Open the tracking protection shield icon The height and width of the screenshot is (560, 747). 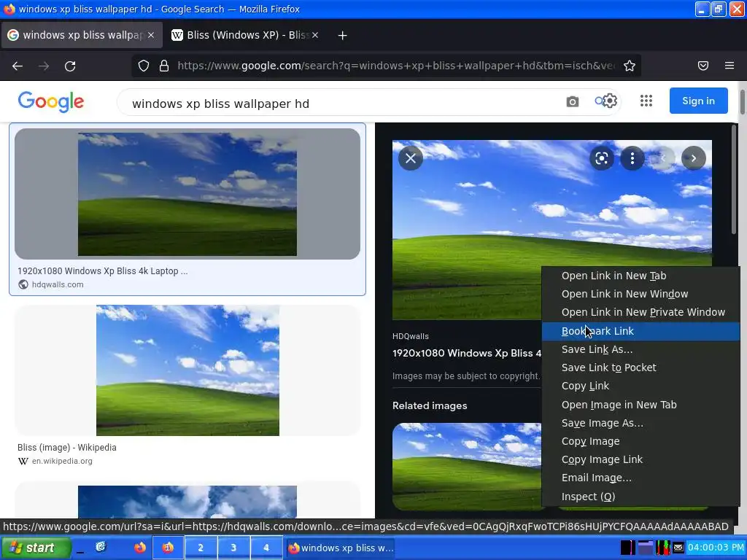point(144,66)
